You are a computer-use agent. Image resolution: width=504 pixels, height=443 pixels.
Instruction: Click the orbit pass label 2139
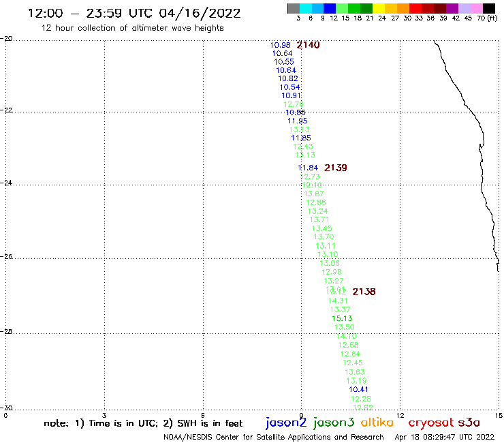[x=335, y=168]
